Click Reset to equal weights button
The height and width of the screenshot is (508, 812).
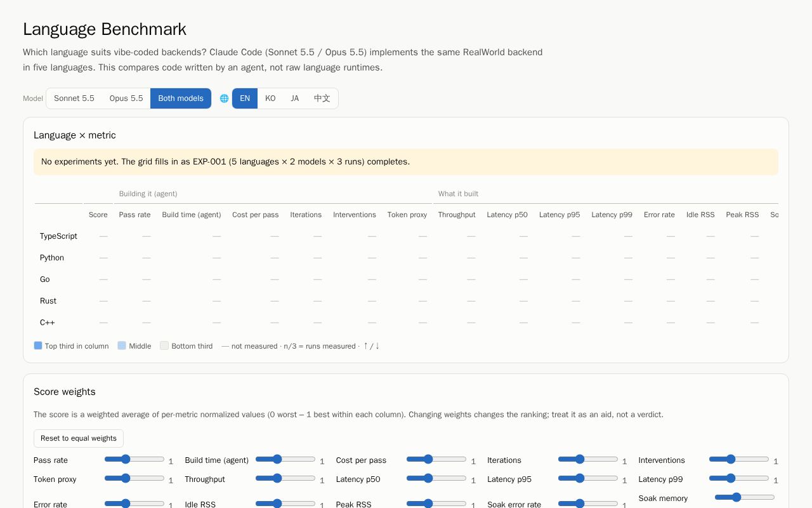[79, 438]
